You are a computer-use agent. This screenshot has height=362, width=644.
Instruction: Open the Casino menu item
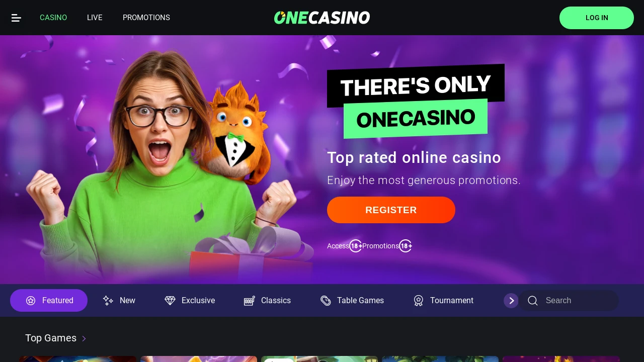point(53,18)
